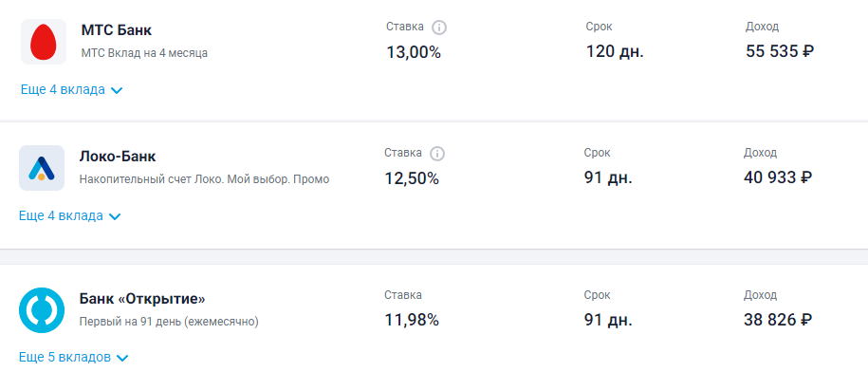Click the 13,00% rate value for MTS Bank

[x=414, y=52]
